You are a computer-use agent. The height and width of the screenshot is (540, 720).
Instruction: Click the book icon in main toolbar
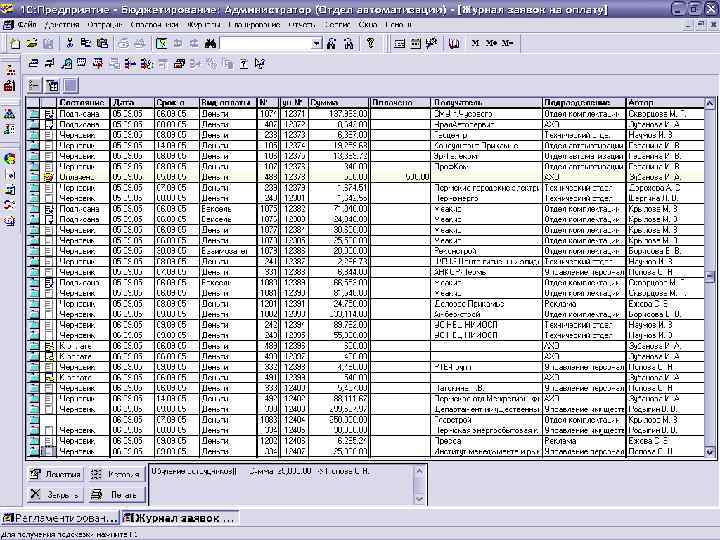click(x=454, y=44)
